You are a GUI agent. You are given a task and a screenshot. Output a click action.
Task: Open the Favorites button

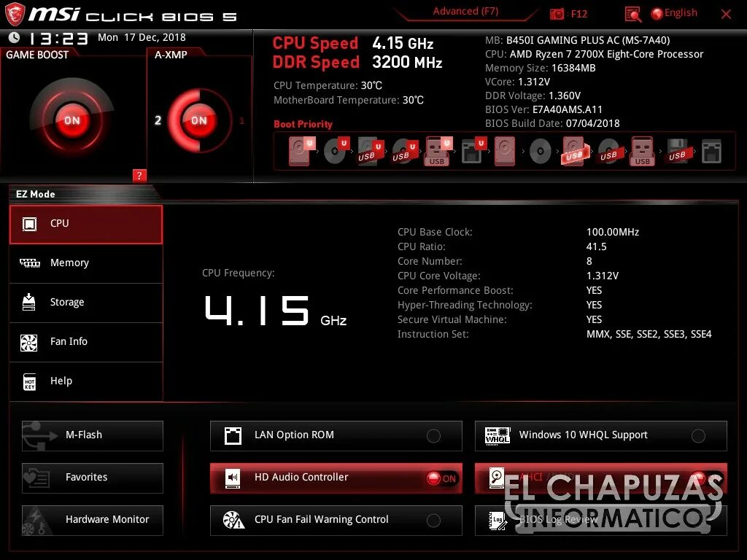tap(93, 478)
